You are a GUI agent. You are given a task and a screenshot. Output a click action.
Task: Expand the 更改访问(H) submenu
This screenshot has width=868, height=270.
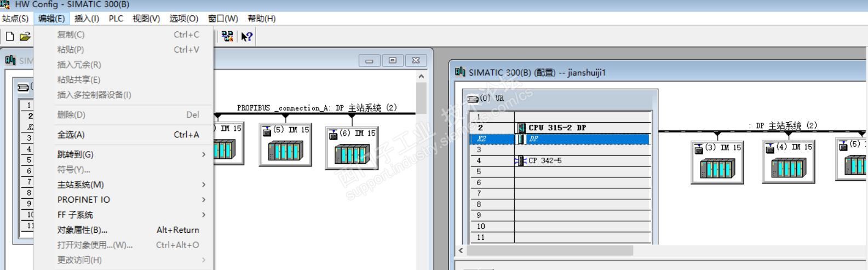[x=124, y=260]
